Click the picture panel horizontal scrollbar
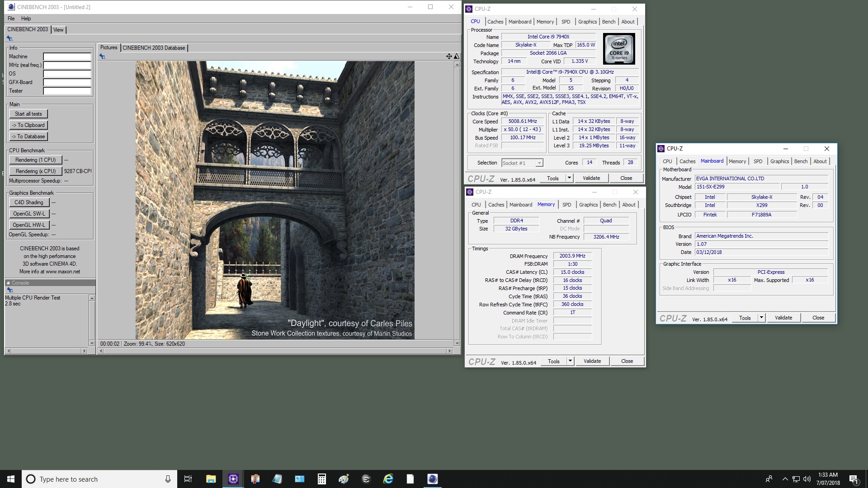The image size is (868, 488). coord(275,351)
